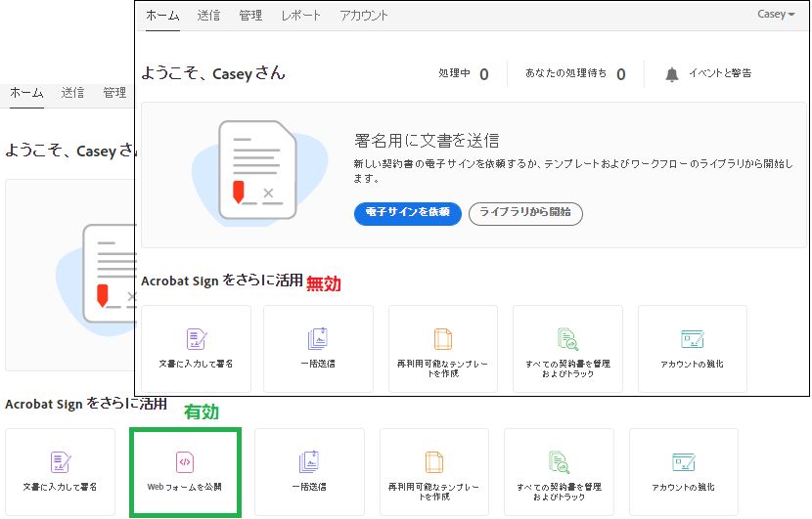Open 一括送信 label in back window
Screen dimensions: 812x519
(309, 487)
